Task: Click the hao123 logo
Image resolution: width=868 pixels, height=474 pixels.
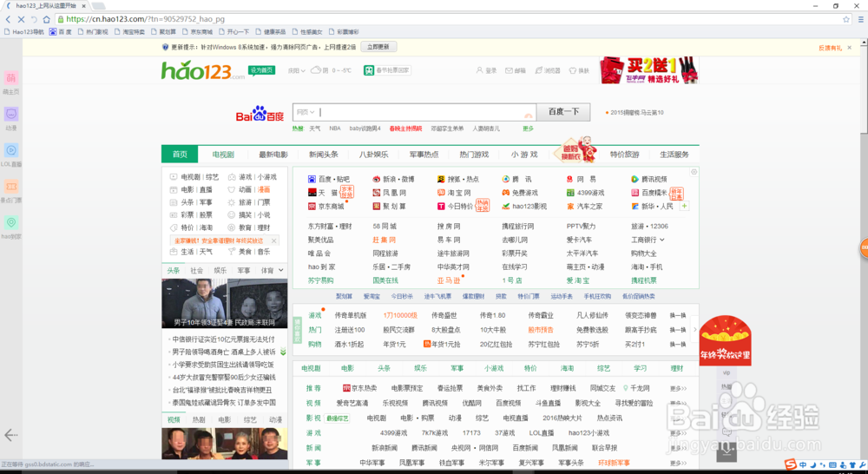Action: coord(202,70)
